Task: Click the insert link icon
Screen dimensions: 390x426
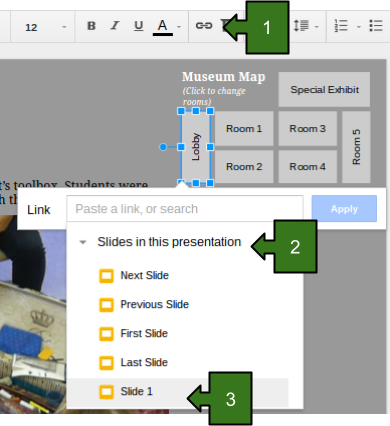Action: click(204, 26)
